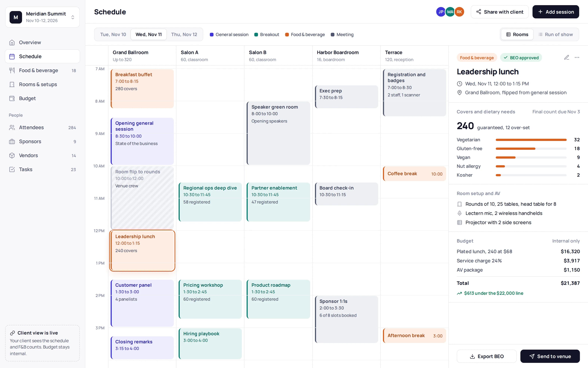The image size is (588, 368).
Task: Expand the Meridian Summit event switcher
Action: [x=42, y=17]
